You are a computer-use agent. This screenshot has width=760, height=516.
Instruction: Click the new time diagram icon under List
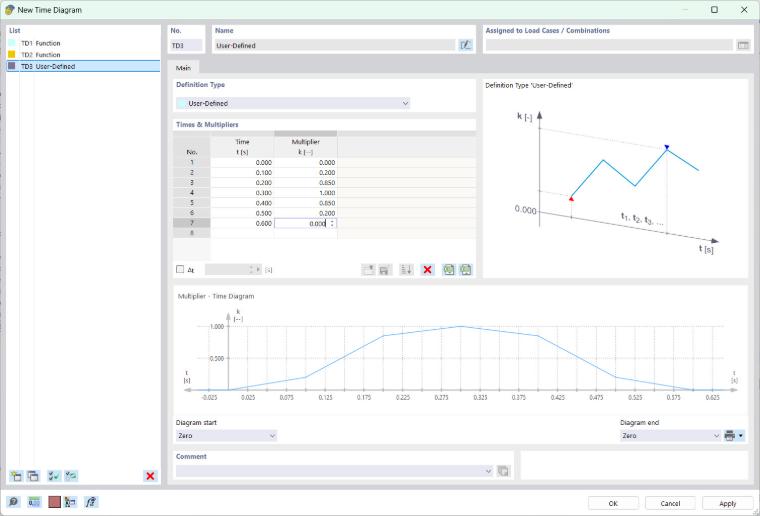tap(16, 476)
